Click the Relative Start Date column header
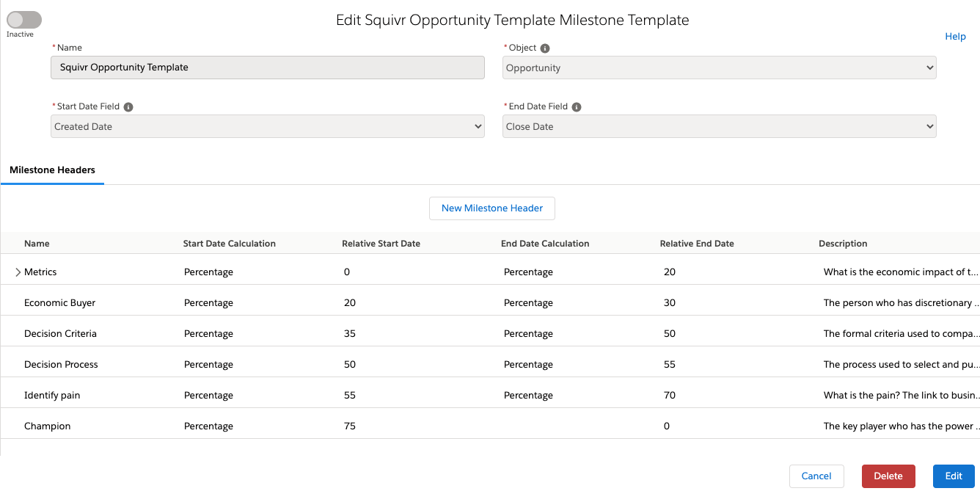 point(381,244)
